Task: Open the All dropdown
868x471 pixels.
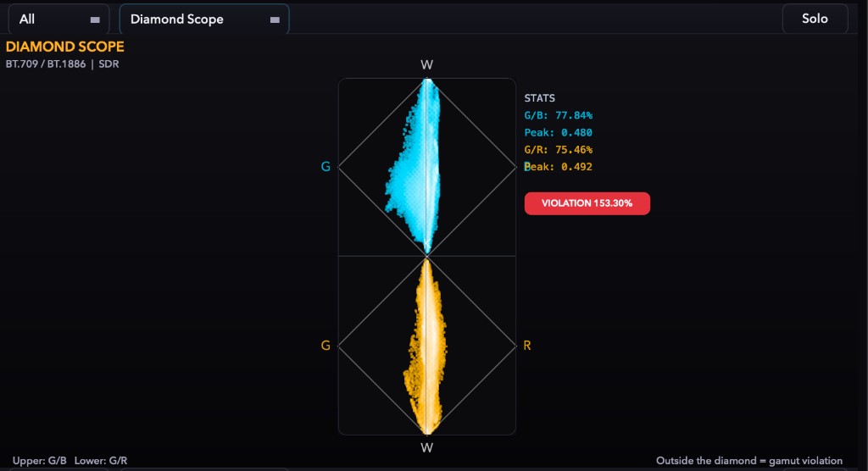Action: coord(58,19)
